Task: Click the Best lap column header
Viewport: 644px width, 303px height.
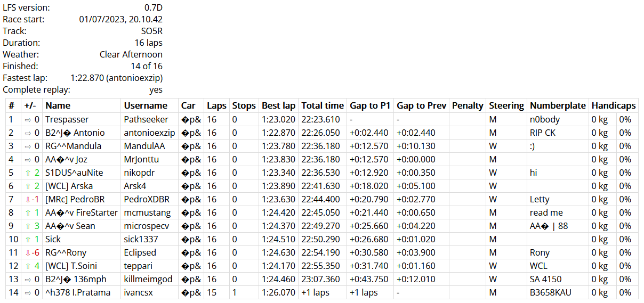Action: (278, 105)
